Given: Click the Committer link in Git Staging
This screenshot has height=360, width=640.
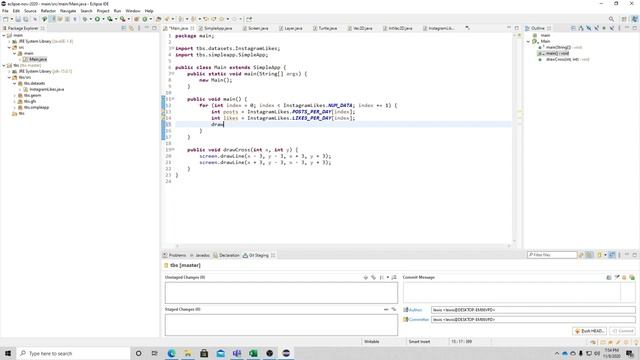Looking at the screenshot, I should tap(419, 320).
